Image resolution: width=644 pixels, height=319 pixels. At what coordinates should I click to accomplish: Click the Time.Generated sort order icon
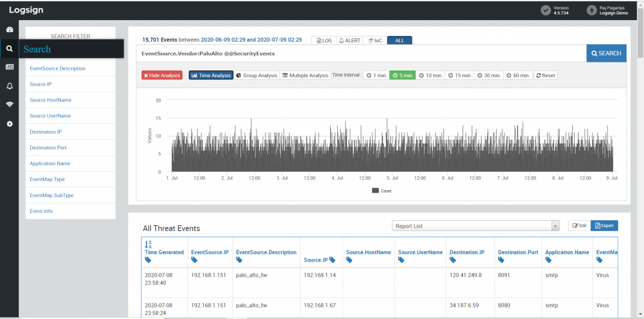click(x=148, y=245)
